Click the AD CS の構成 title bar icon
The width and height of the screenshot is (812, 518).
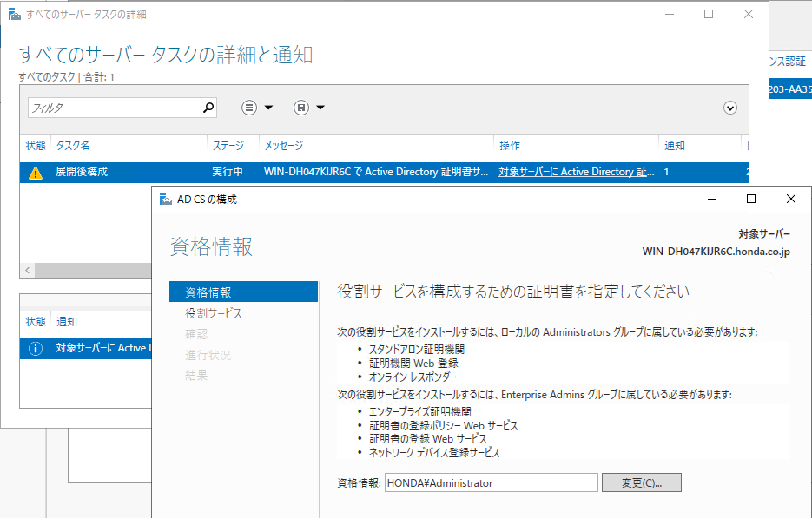pyautogui.click(x=166, y=200)
